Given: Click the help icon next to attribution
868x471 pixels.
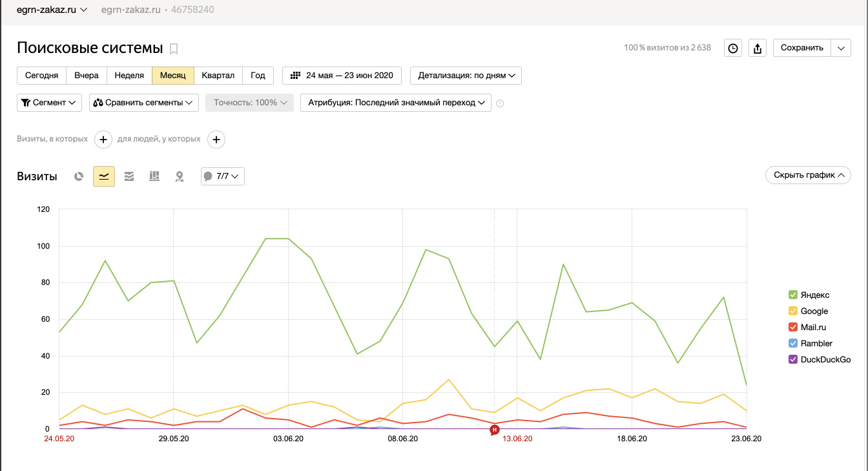Looking at the screenshot, I should coord(499,103).
